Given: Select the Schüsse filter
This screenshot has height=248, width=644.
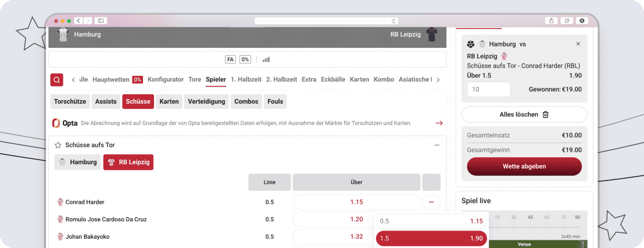Looking at the screenshot, I should [x=138, y=101].
